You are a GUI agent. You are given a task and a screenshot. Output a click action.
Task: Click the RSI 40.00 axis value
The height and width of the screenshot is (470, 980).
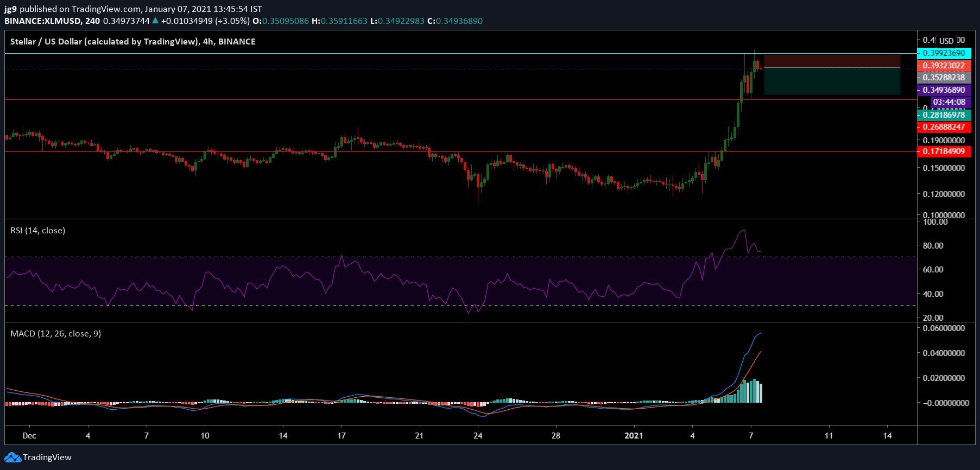click(x=933, y=294)
